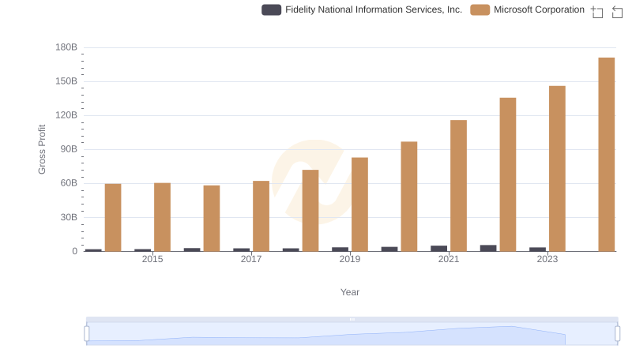
Task: Select Microsoft's 2017 gross profit bar
Action: click(x=261, y=216)
